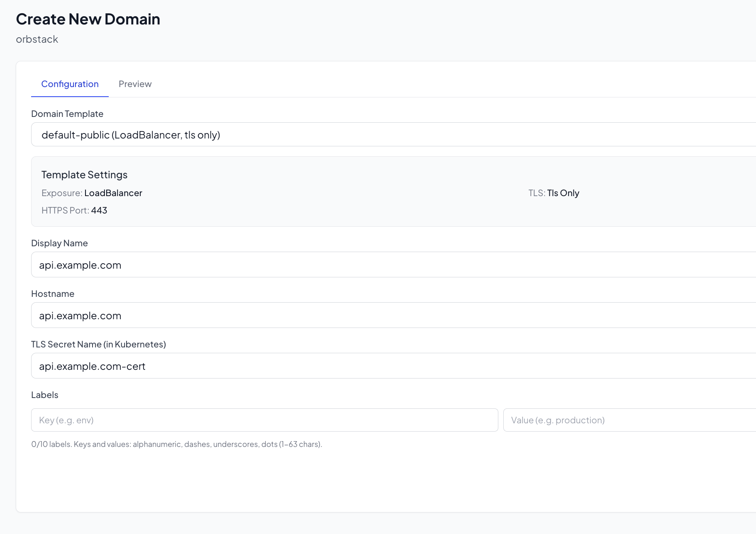Click the Labels section label
This screenshot has height=534, width=756.
point(44,395)
